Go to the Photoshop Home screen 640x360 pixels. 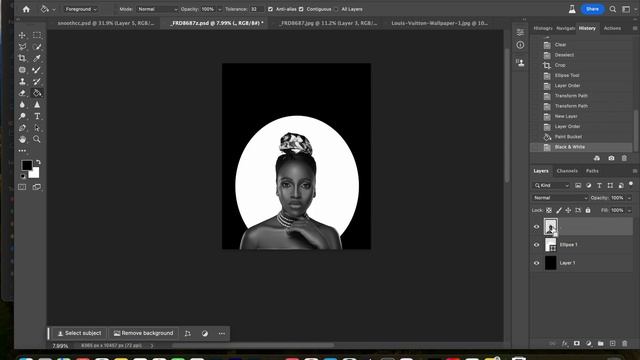[x=26, y=9]
